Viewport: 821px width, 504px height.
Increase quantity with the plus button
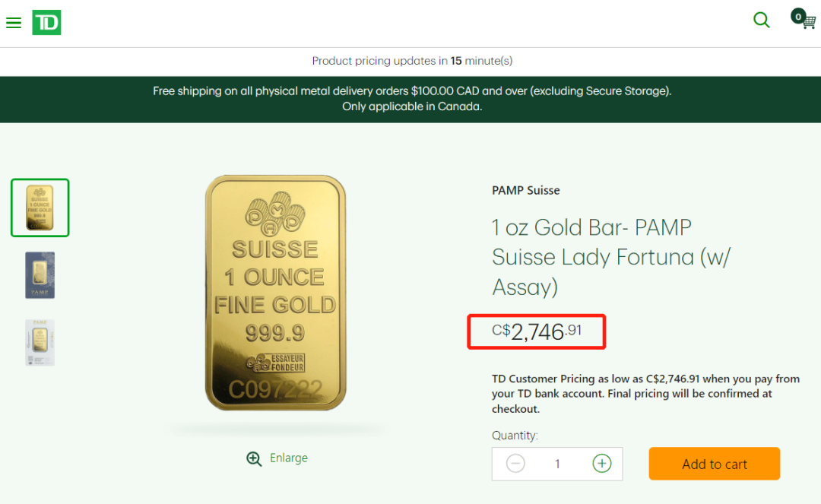pos(602,463)
